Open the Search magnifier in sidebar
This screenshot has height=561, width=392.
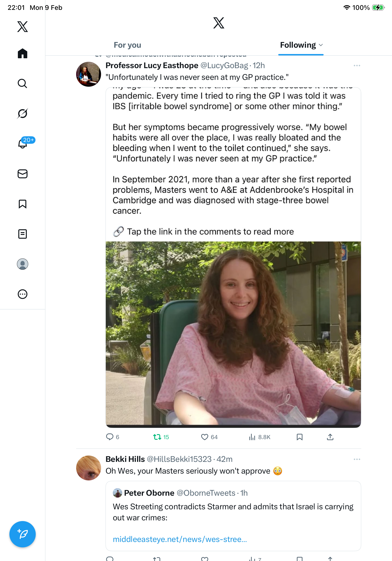23,83
